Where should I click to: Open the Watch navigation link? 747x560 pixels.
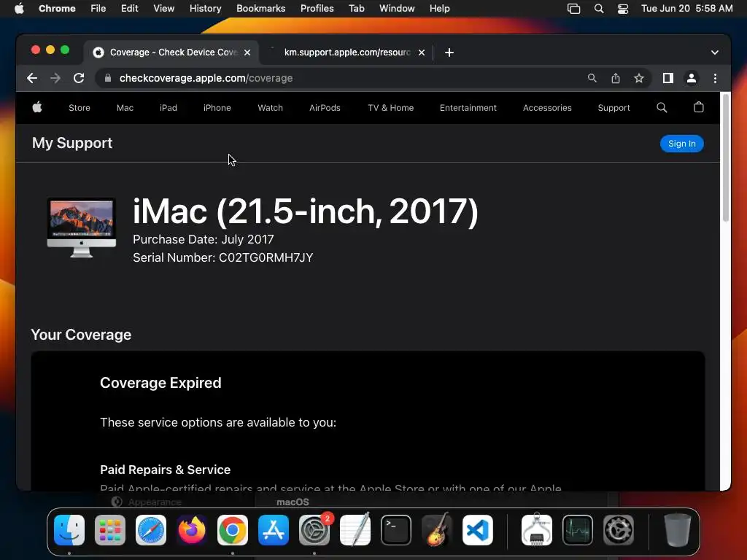pos(270,108)
